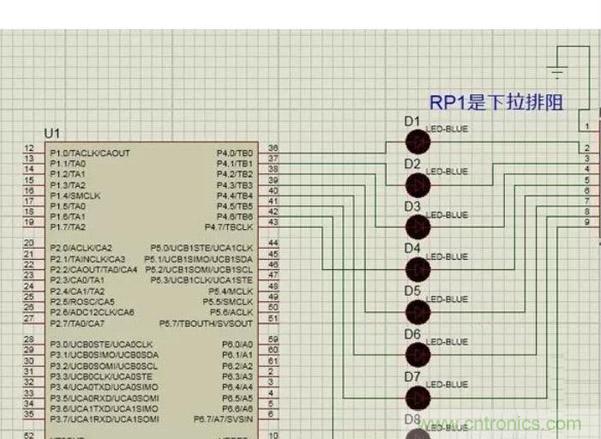Click the P3.0/UCB0STE/UCA0CLK pin label
This screenshot has width=601, height=439.
[x=103, y=344]
